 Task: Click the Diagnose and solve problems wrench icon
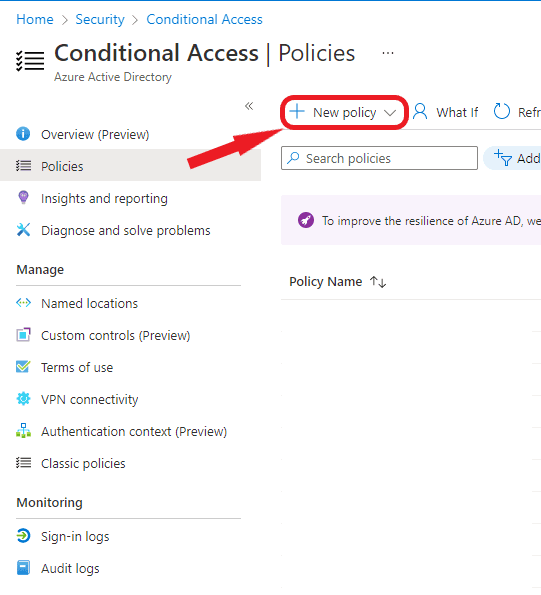click(23, 230)
